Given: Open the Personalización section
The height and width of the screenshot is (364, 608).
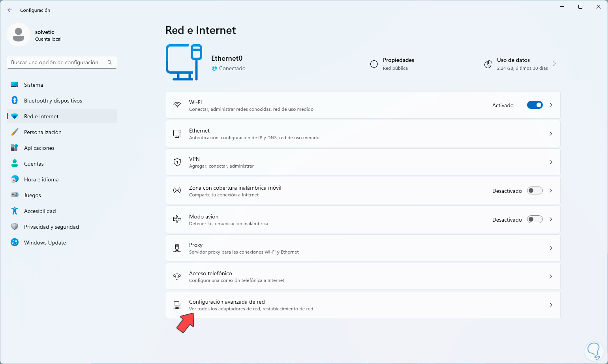Looking at the screenshot, I should (62, 132).
